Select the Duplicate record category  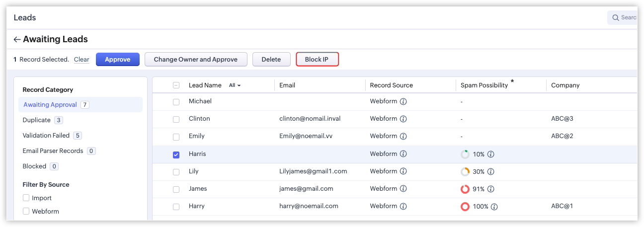[x=36, y=120]
